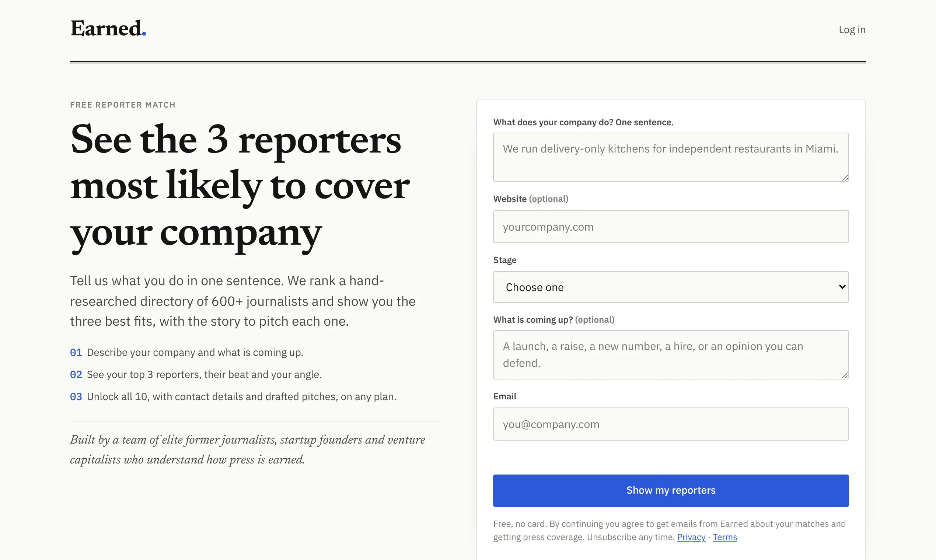The height and width of the screenshot is (560, 936).
Task: Click the 'Email' field label
Action: (504, 396)
